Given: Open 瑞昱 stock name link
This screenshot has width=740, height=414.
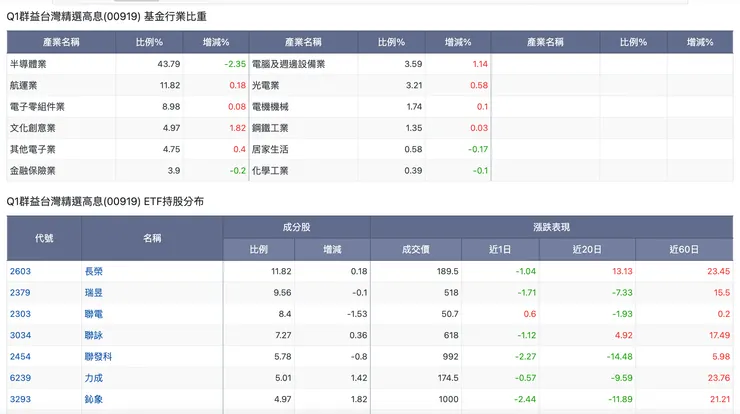Looking at the screenshot, I should coord(93,293).
